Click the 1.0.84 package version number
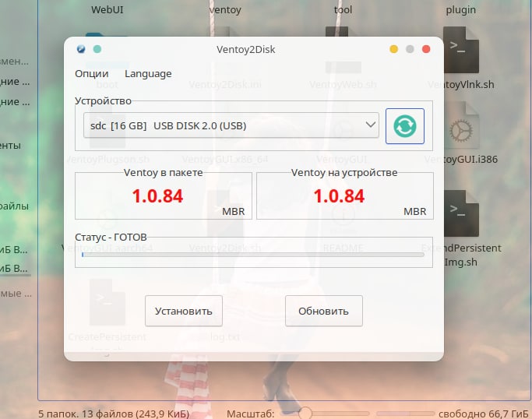 157,196
